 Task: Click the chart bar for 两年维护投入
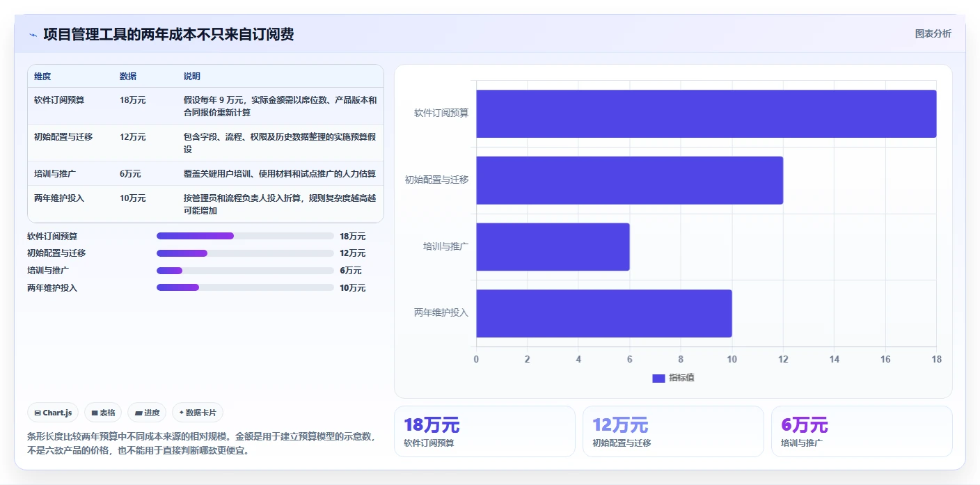tap(603, 314)
